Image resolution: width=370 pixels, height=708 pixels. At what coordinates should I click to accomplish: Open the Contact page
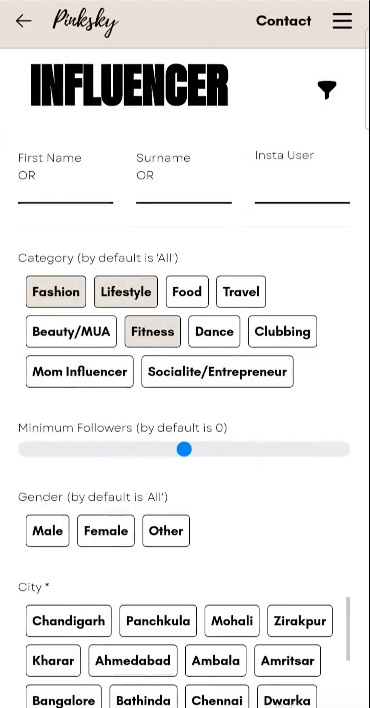(283, 21)
